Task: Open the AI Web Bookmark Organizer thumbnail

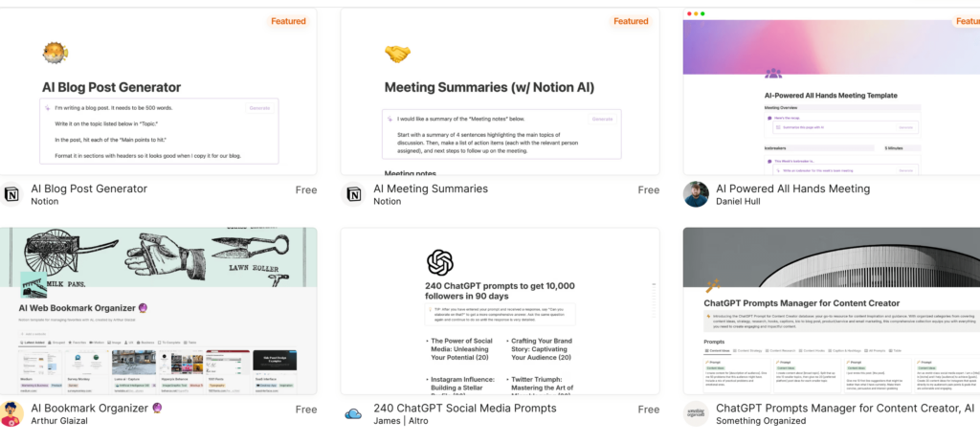Action: [x=158, y=311]
